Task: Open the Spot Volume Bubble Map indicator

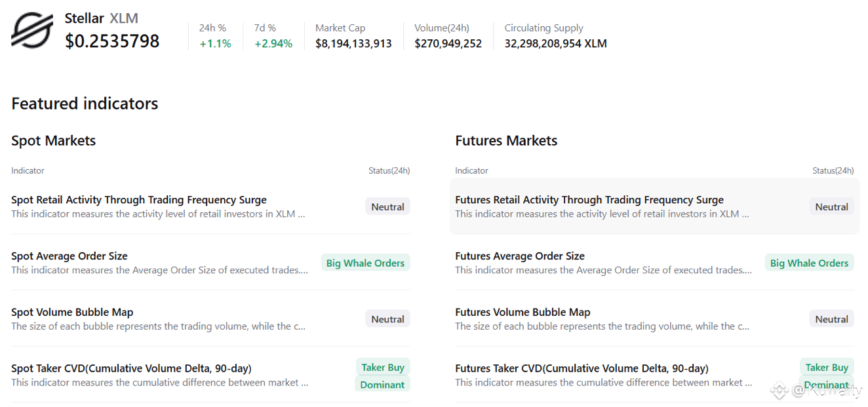Action: (72, 313)
